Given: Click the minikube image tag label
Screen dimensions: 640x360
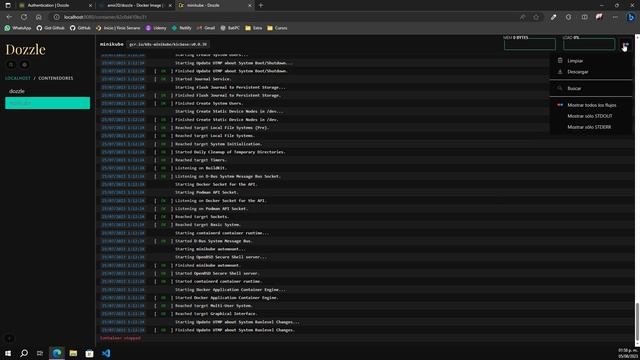Looking at the screenshot, I should (168, 44).
